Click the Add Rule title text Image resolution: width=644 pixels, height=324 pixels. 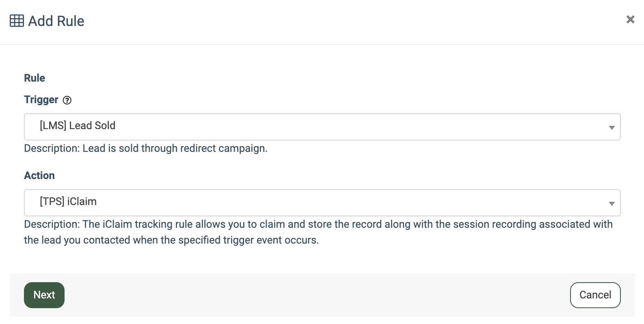56,21
